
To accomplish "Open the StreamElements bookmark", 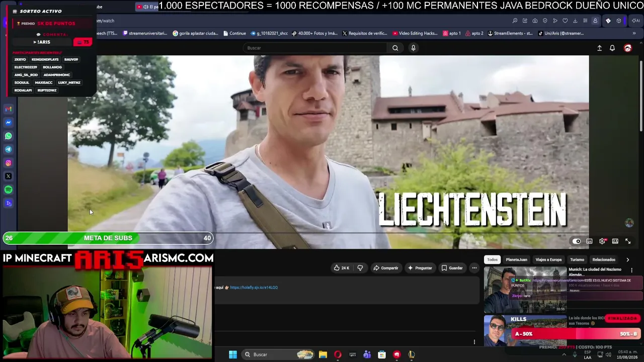I will [509, 33].
